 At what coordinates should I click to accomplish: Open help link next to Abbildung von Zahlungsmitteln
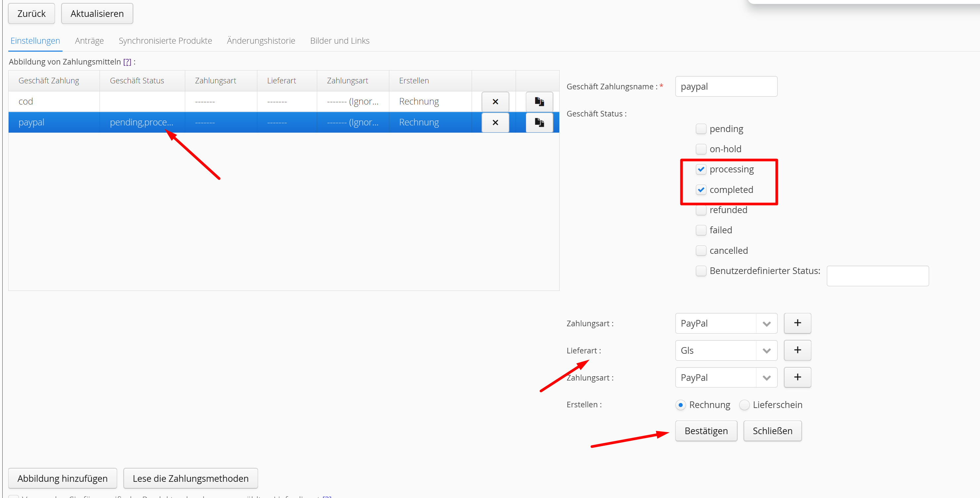pyautogui.click(x=127, y=62)
